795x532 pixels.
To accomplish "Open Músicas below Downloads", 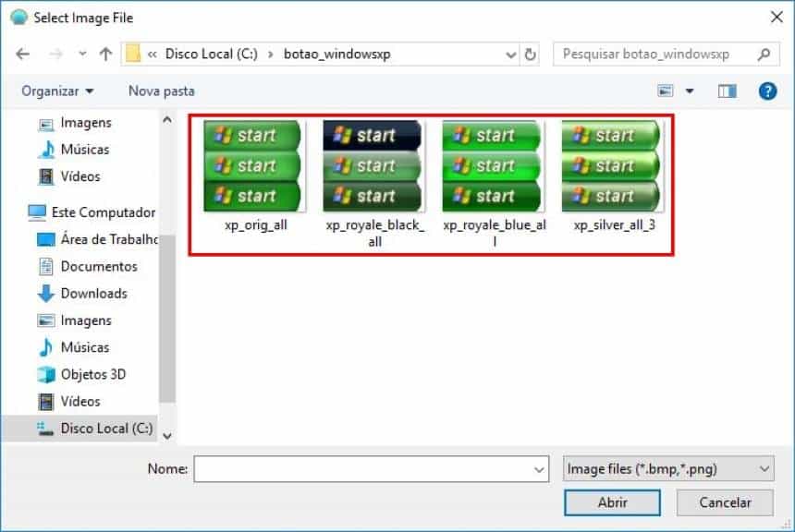I will click(85, 347).
